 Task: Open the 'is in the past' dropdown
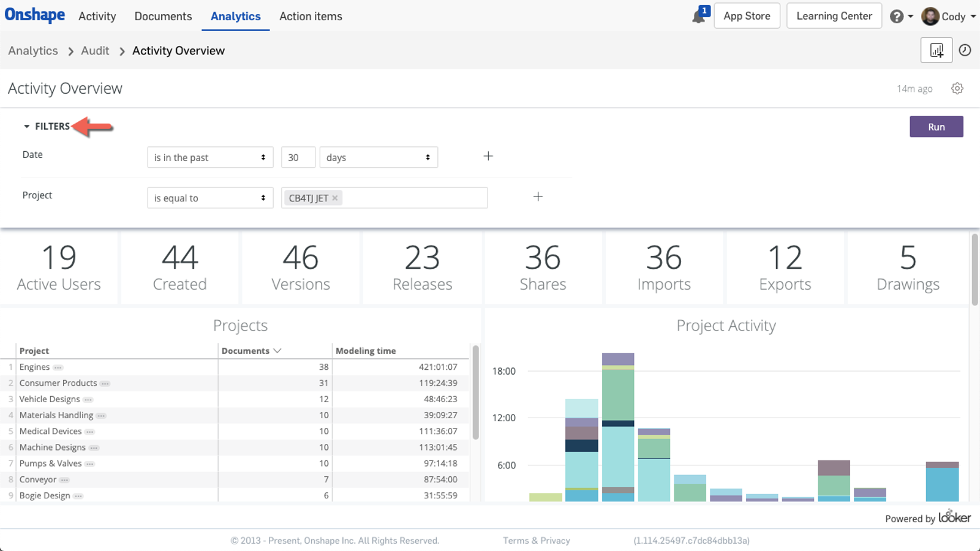[210, 157]
